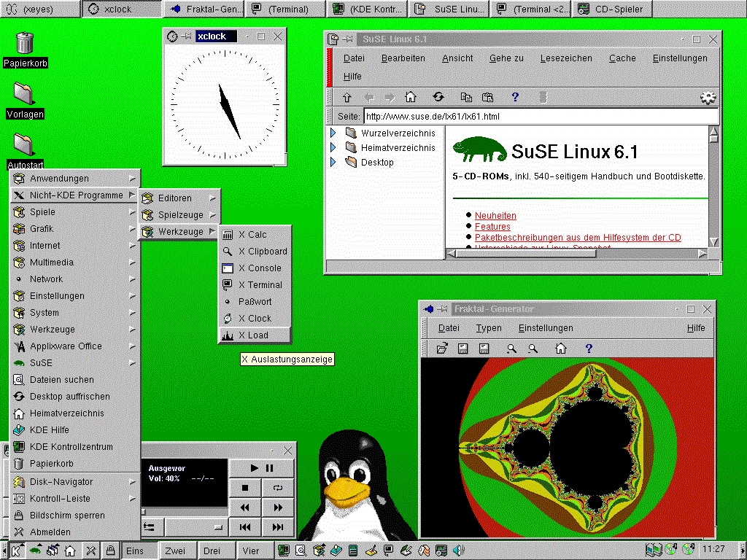Open the Typen menu in Fraktal-Generator
The height and width of the screenshot is (560, 747).
click(489, 327)
